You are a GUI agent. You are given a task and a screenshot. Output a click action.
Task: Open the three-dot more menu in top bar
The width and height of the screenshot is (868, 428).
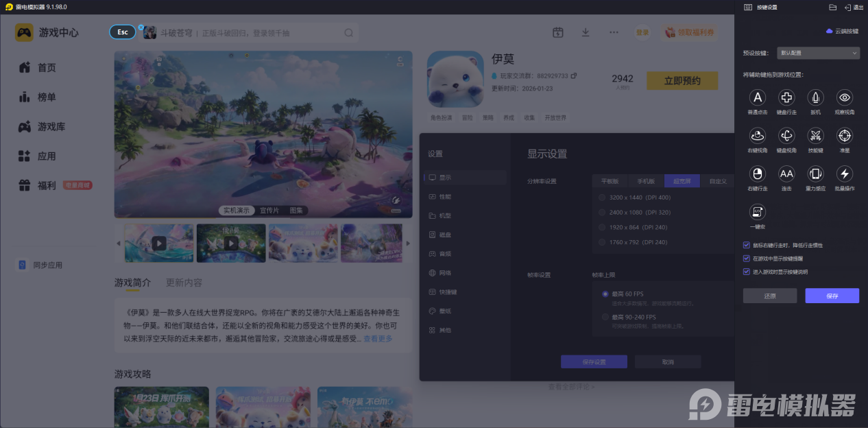(614, 32)
